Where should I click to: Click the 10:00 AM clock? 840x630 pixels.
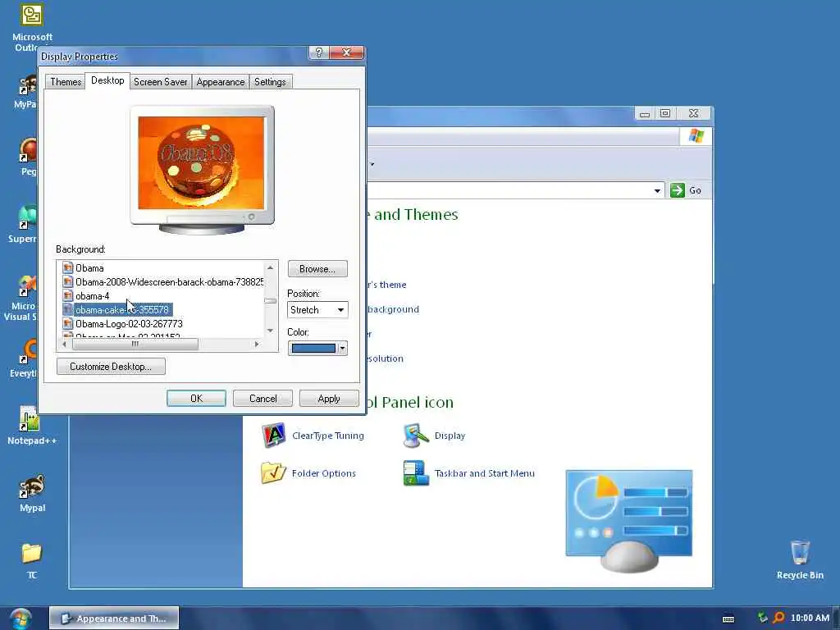point(810,618)
